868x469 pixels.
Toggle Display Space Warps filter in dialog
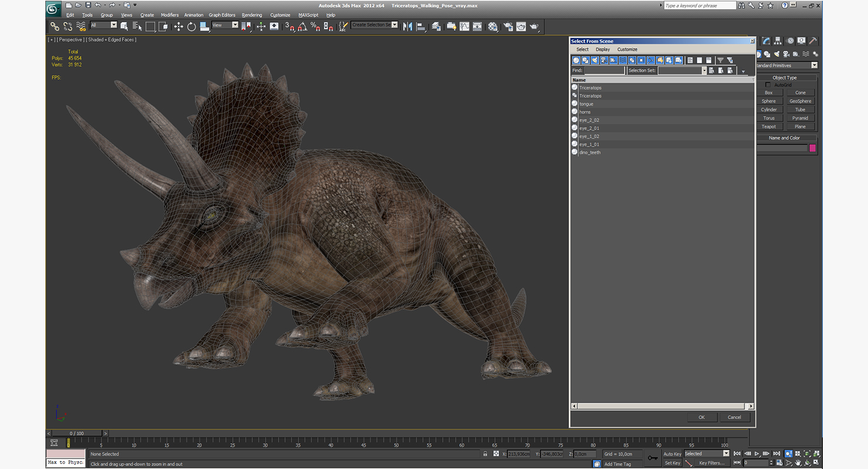point(623,60)
